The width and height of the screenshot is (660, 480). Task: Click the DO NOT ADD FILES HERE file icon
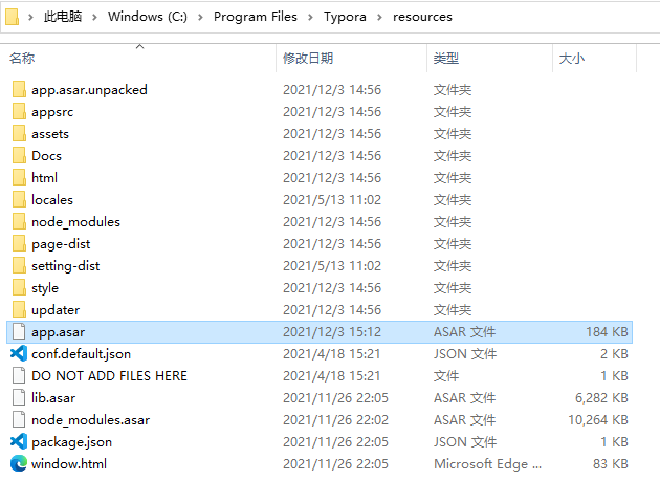19,376
